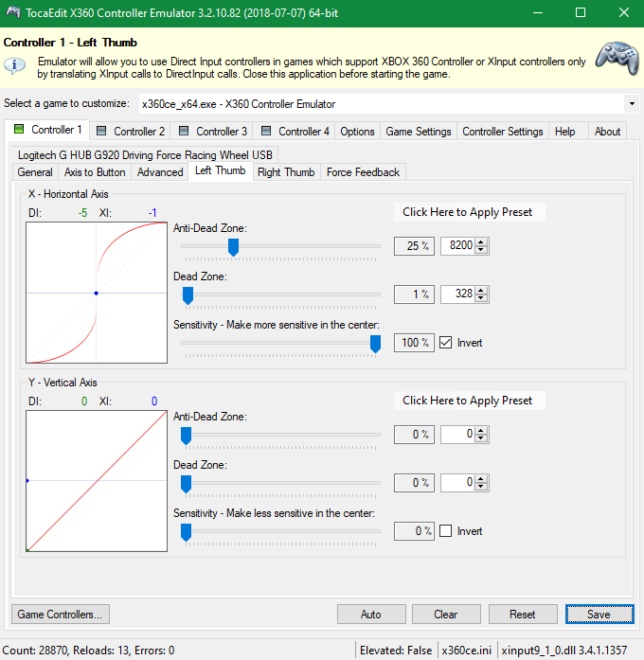Click the X axis response curve graph
The height and width of the screenshot is (660, 644).
(97, 293)
